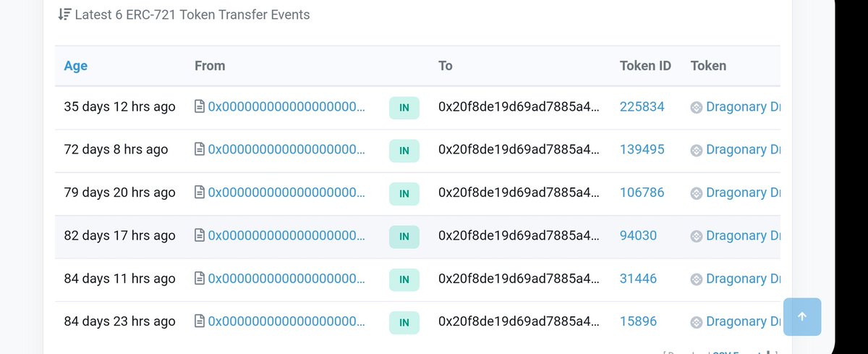This screenshot has height=354, width=868.
Task: Open Token ID 225834
Action: 642,107
